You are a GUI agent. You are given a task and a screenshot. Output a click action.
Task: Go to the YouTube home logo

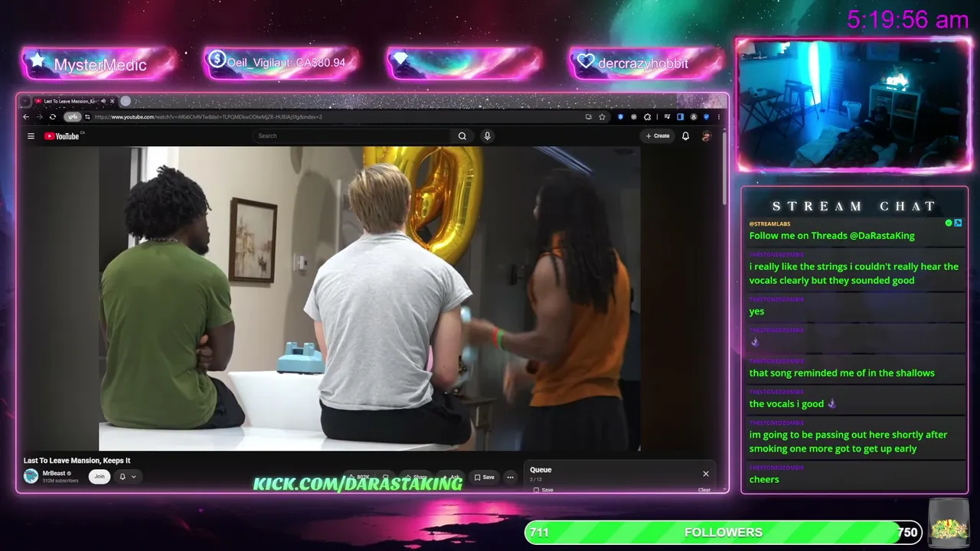(63, 136)
